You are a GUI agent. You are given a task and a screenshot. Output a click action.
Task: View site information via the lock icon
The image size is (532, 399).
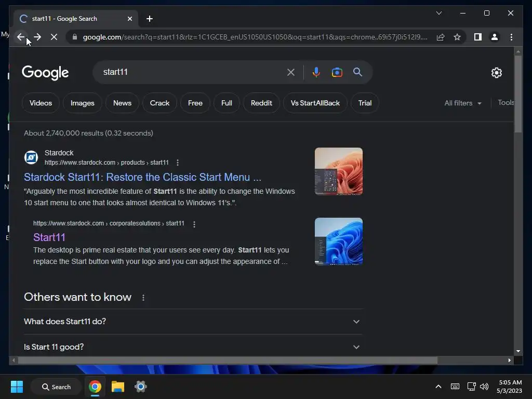(x=75, y=37)
